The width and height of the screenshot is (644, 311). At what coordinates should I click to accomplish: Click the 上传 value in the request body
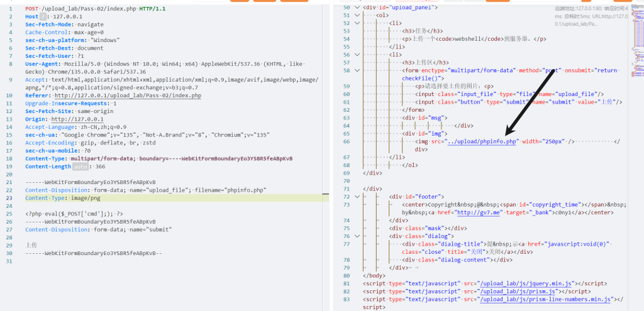[x=31, y=246]
